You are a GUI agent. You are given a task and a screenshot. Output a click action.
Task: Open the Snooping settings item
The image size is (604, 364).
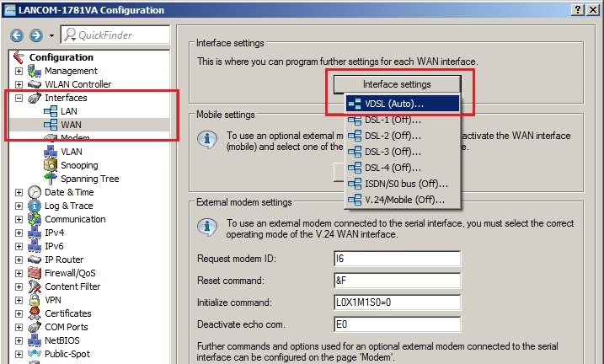tap(78, 165)
